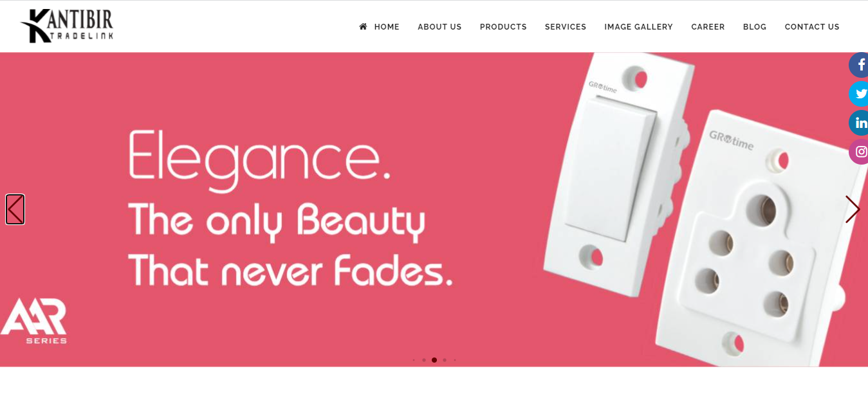Open the Career page
The width and height of the screenshot is (868, 407).
(708, 27)
